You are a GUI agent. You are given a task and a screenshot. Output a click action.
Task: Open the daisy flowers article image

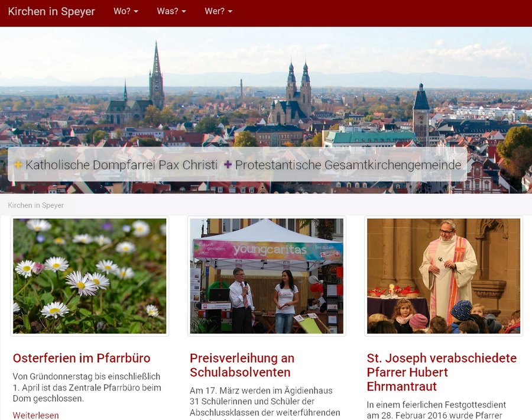coord(90,276)
